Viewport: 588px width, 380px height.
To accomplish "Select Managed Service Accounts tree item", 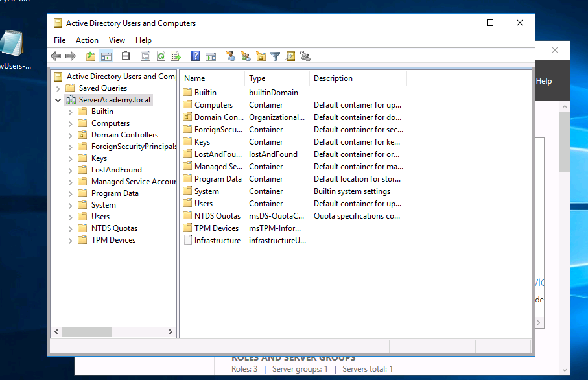I will 133,182.
